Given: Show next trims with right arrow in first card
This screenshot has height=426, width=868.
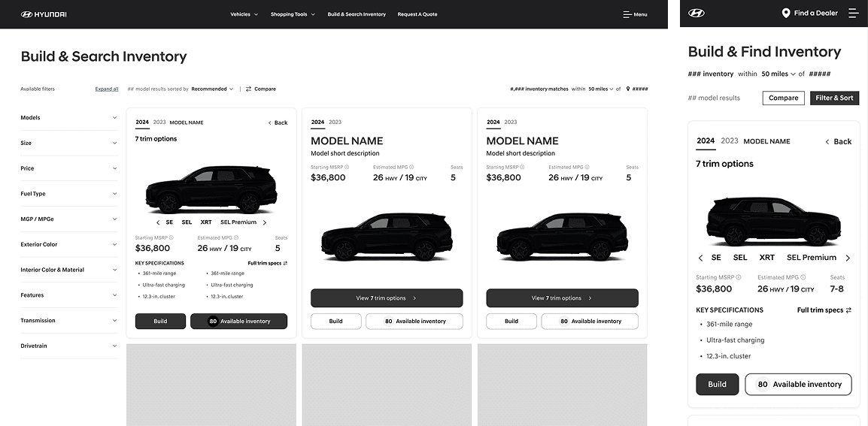Looking at the screenshot, I should pos(265,222).
